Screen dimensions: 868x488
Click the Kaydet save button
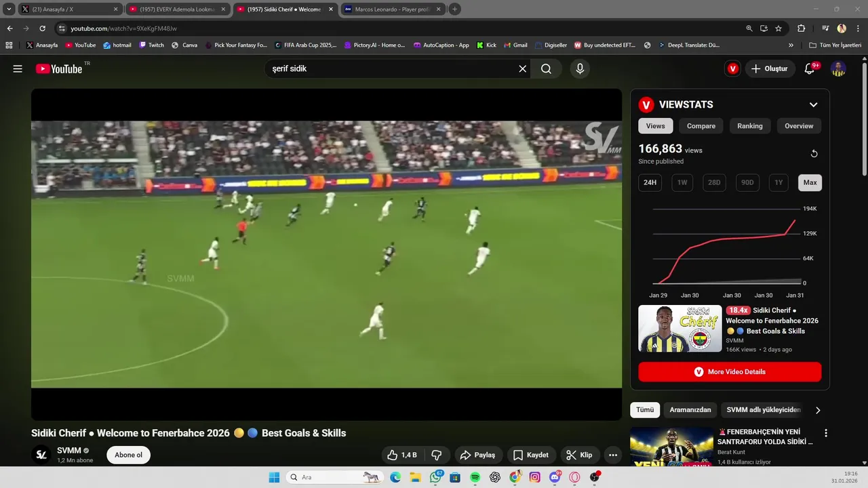(x=531, y=455)
